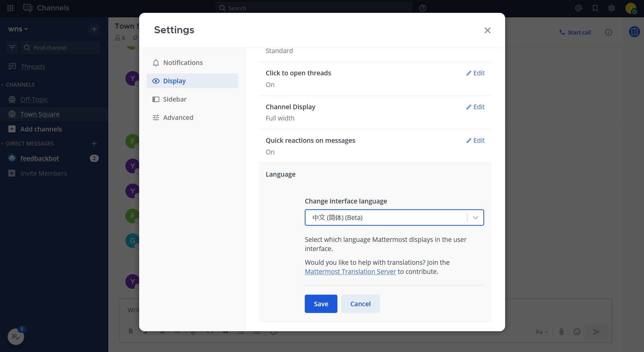Expand the interface language dropdown
This screenshot has width=644, height=352.
475,217
